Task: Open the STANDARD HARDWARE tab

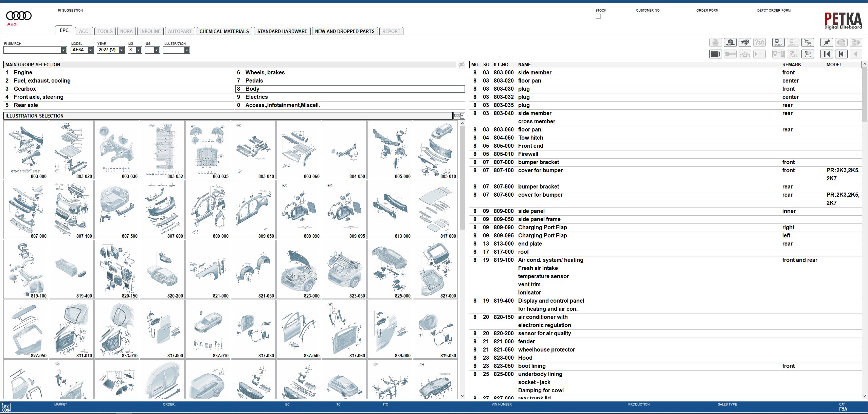Action: click(282, 31)
